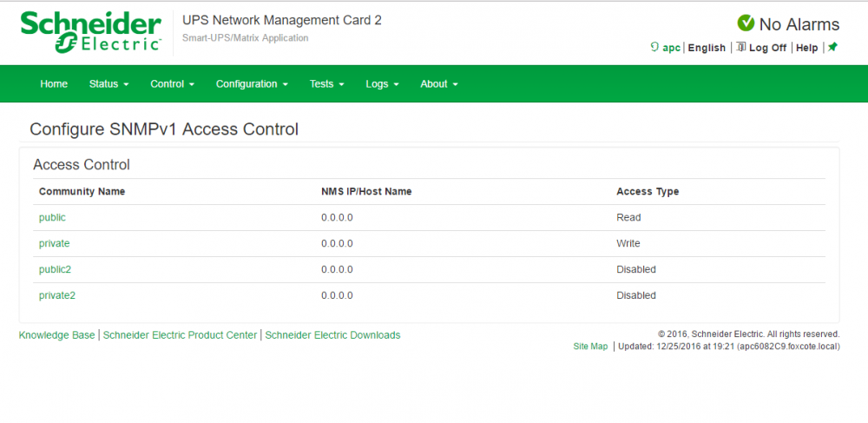Open the Control dropdown menu
Viewport: 868px width, 423px height.
click(172, 84)
